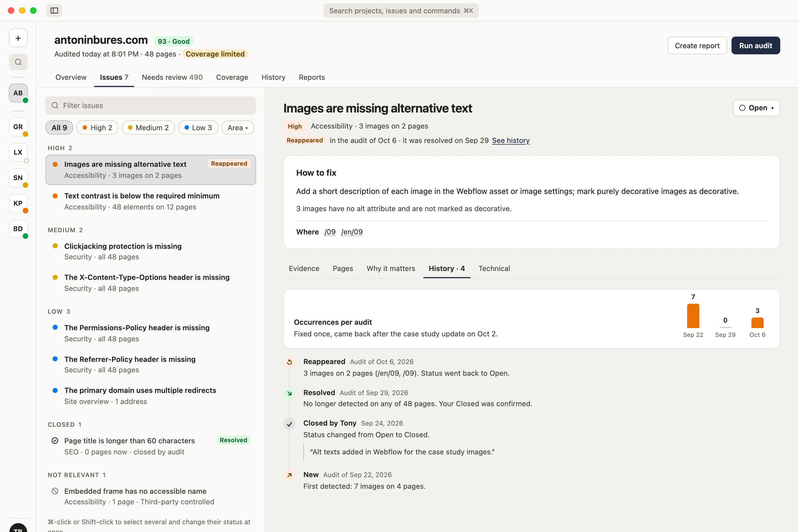Select the SN project avatar
This screenshot has width=798, height=532.
pos(18,178)
